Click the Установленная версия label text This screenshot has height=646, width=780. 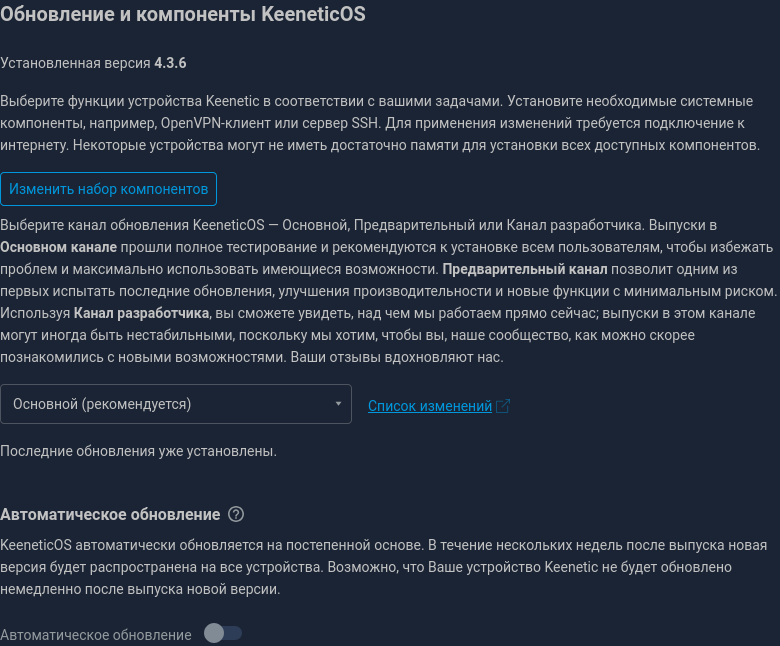pyautogui.click(x=75, y=63)
